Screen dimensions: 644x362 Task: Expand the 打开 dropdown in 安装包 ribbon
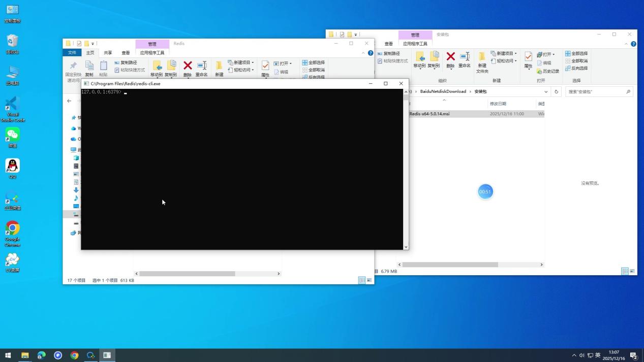click(554, 54)
